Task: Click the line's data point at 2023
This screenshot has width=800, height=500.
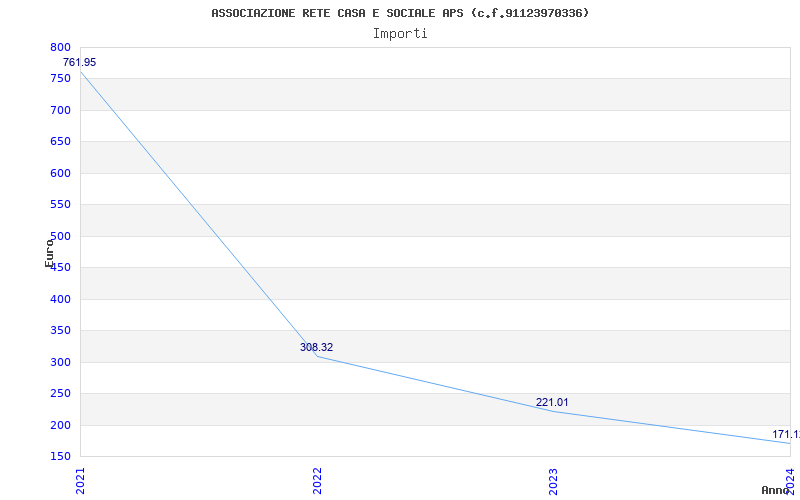Action: click(x=554, y=411)
